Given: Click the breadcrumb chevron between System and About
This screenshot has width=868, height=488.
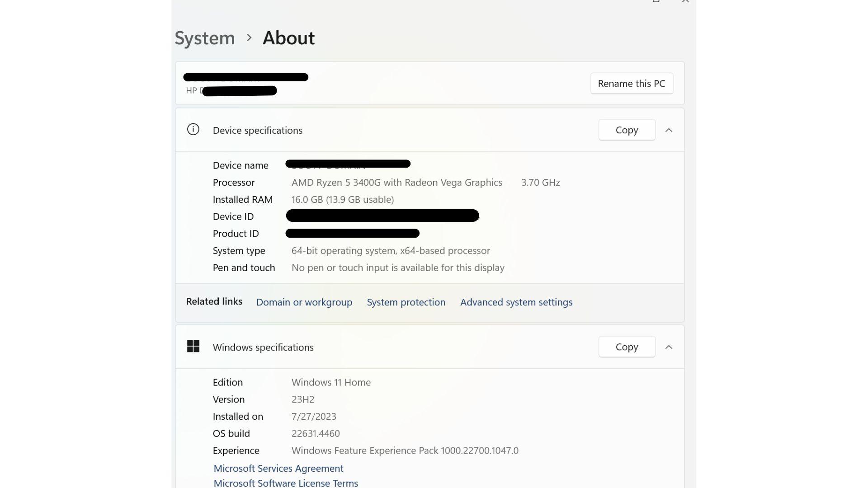Looking at the screenshot, I should 249,38.
